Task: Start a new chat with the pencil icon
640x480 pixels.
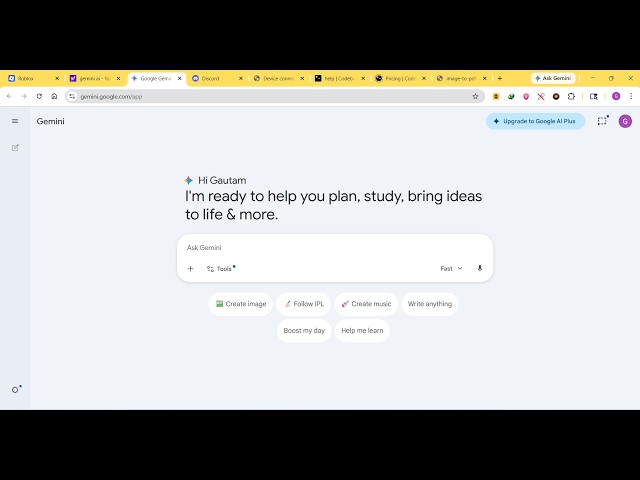Action: tap(15, 148)
